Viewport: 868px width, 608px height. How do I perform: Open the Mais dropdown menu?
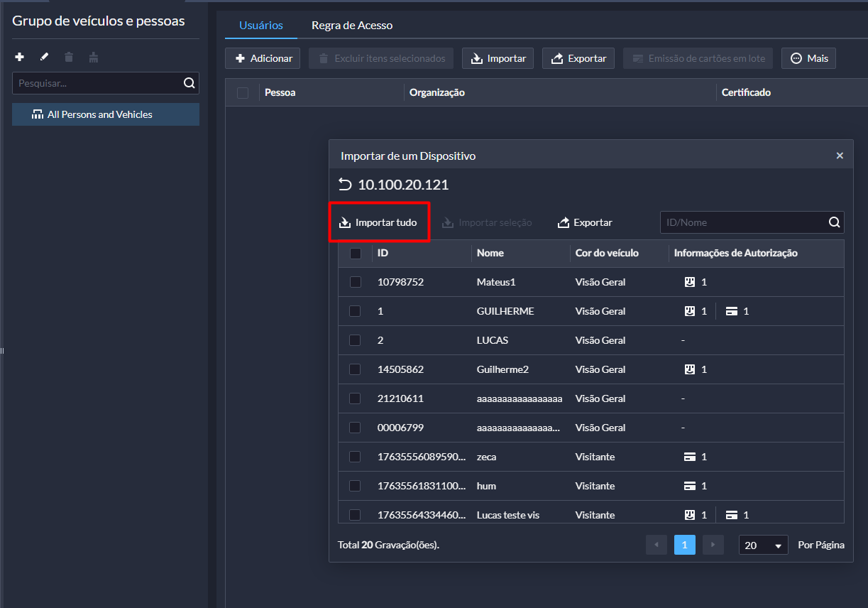808,58
